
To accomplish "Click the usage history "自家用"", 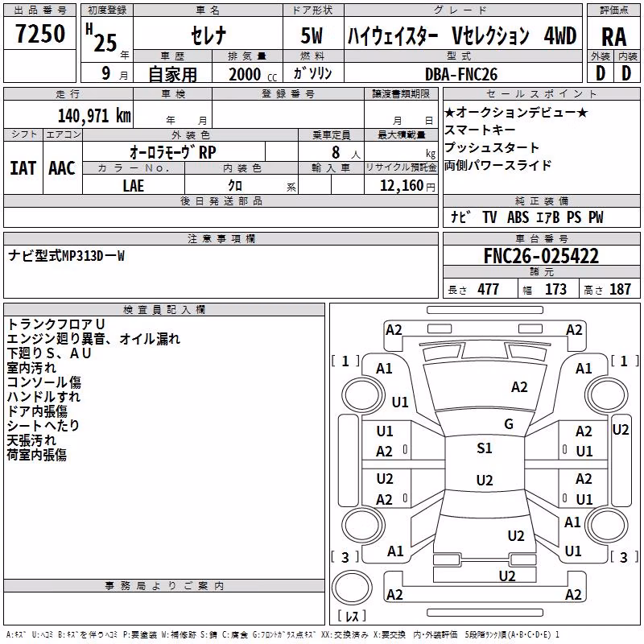I will coord(172,74).
